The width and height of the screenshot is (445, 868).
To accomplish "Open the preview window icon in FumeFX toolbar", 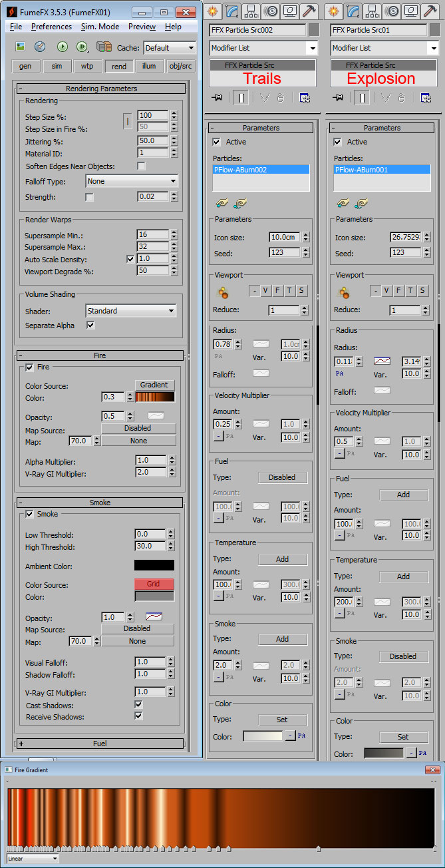I will pyautogui.click(x=21, y=47).
